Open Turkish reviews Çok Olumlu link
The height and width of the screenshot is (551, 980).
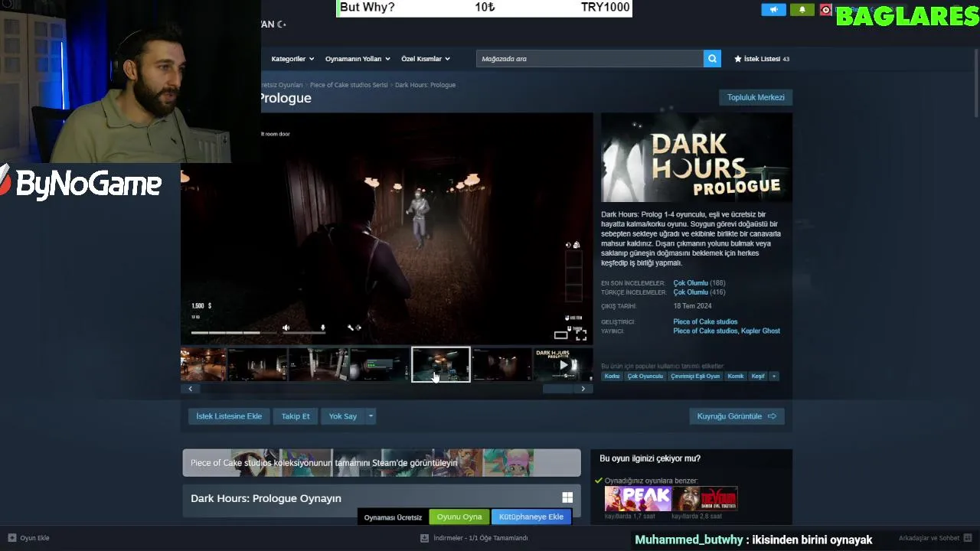tap(691, 292)
